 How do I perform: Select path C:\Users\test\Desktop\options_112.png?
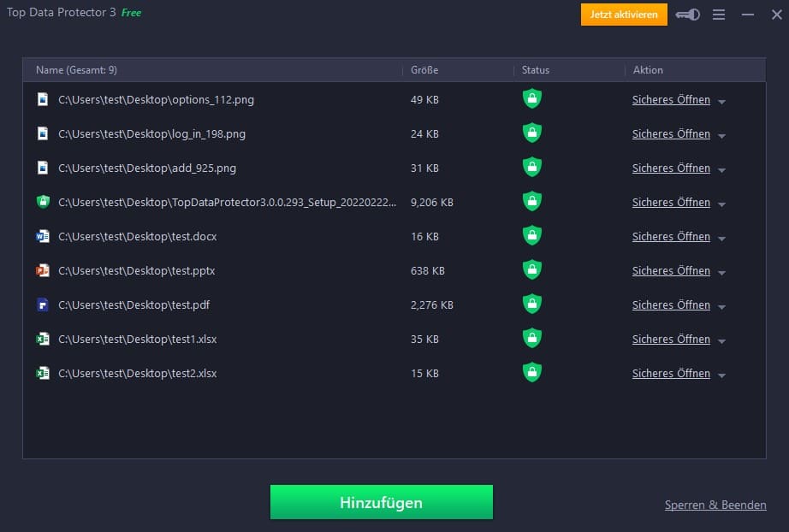[156, 99]
